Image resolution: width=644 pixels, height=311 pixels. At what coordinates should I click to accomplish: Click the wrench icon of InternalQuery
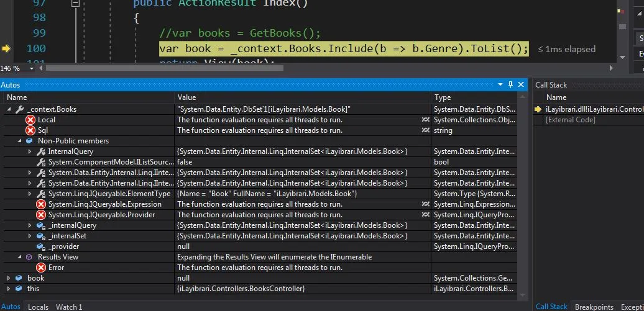click(40, 151)
